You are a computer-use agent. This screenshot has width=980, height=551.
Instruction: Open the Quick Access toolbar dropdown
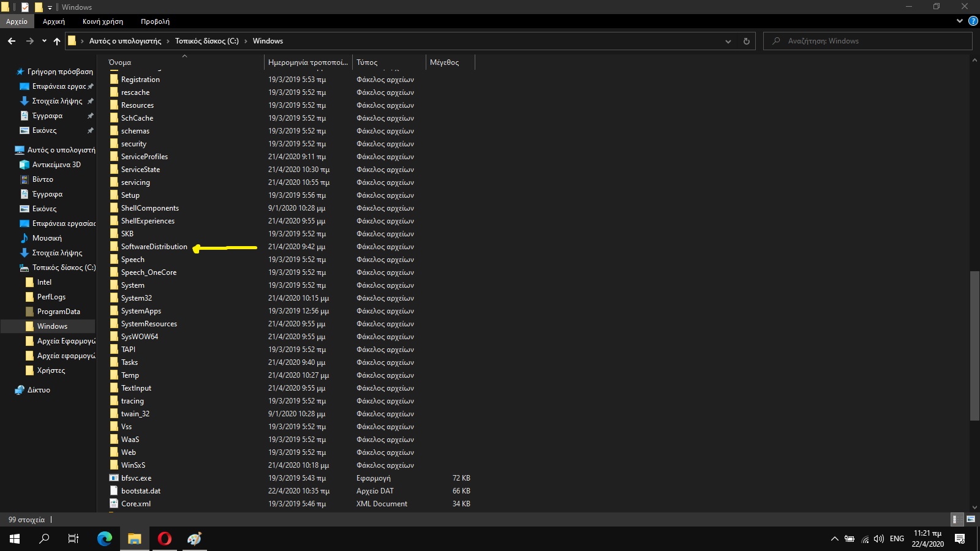coord(50,7)
